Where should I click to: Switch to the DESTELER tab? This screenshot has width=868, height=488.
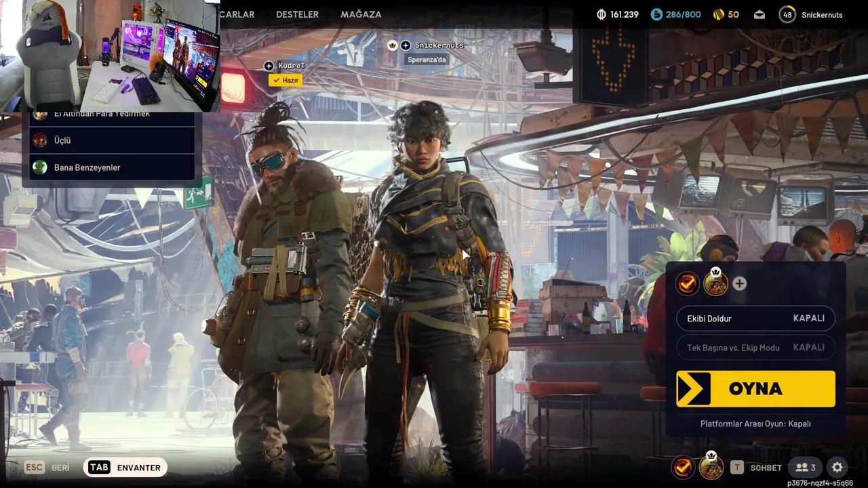click(297, 14)
